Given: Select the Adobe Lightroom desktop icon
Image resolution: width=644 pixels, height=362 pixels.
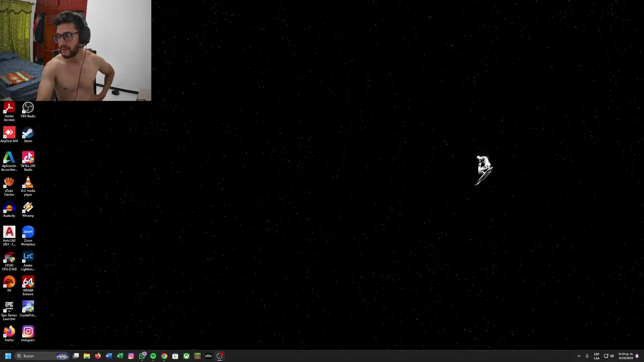Looking at the screenshot, I should (28, 261).
